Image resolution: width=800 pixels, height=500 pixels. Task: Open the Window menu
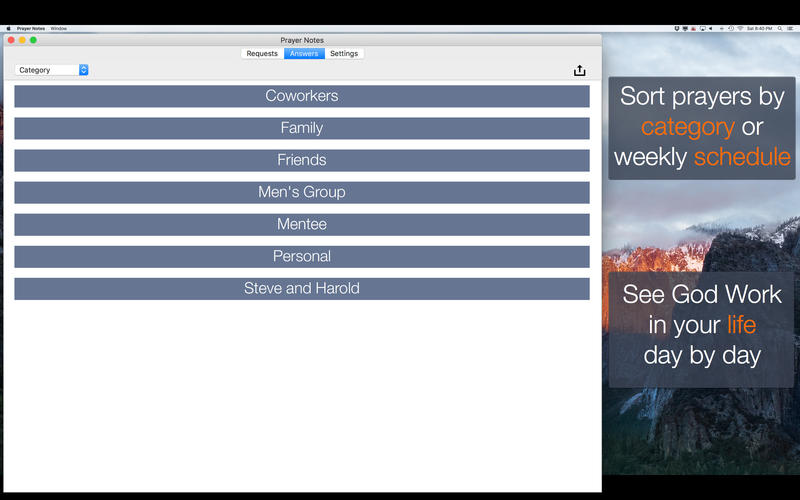[x=59, y=28]
